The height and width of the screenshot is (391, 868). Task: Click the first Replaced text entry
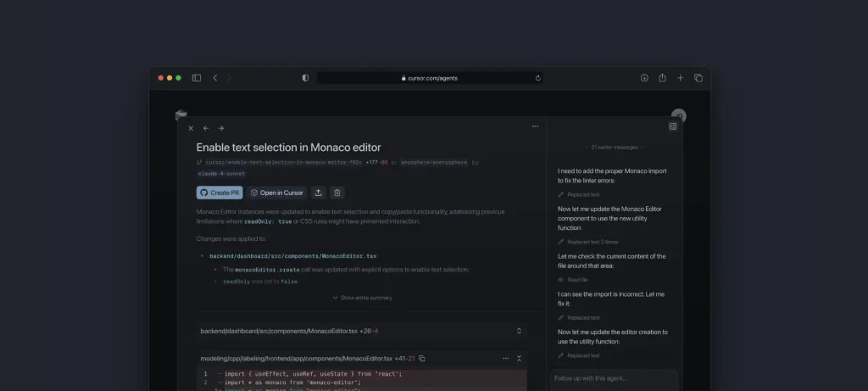click(578, 194)
